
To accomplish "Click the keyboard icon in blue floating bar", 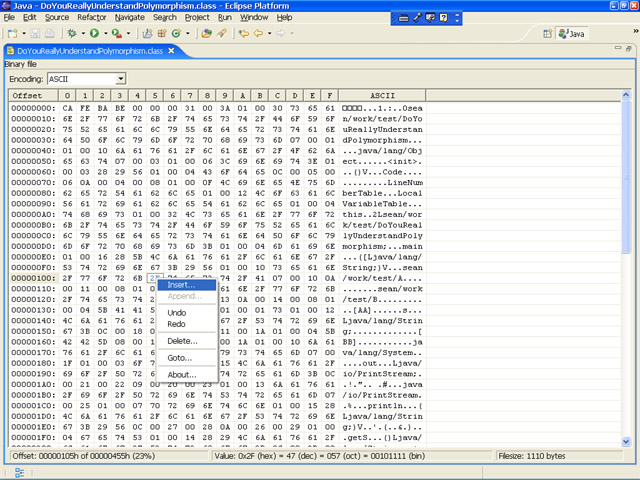I will click(x=403, y=18).
